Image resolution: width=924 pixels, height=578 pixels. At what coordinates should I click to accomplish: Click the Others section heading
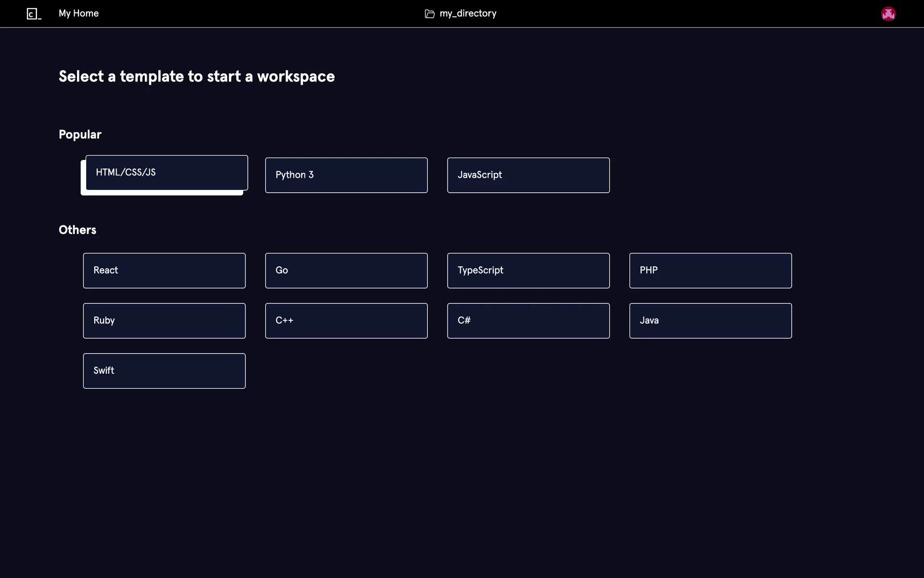point(77,230)
